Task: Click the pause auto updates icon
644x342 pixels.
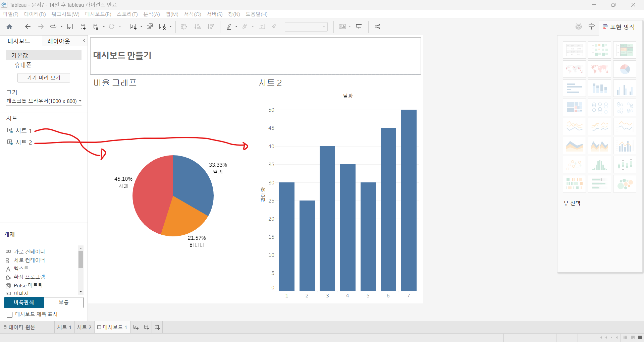Action: tap(96, 27)
